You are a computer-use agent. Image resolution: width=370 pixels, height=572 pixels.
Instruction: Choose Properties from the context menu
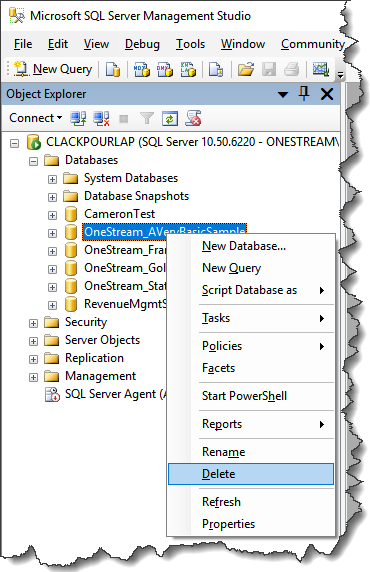pyautogui.click(x=251, y=524)
